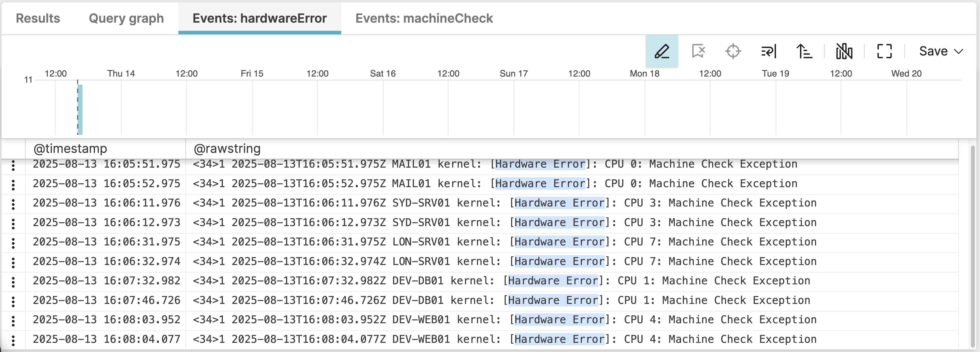
Task: Open the Save dropdown menu
Action: click(940, 51)
